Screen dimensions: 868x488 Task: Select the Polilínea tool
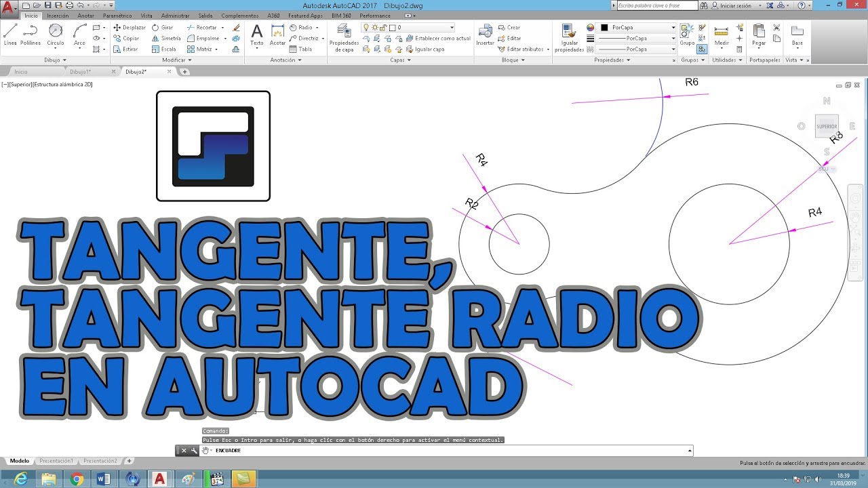pos(31,35)
